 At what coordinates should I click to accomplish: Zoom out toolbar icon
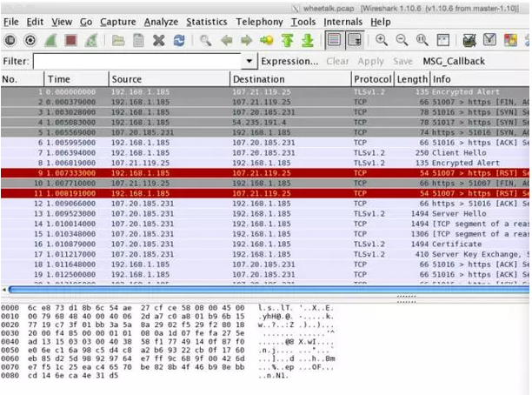(x=402, y=40)
